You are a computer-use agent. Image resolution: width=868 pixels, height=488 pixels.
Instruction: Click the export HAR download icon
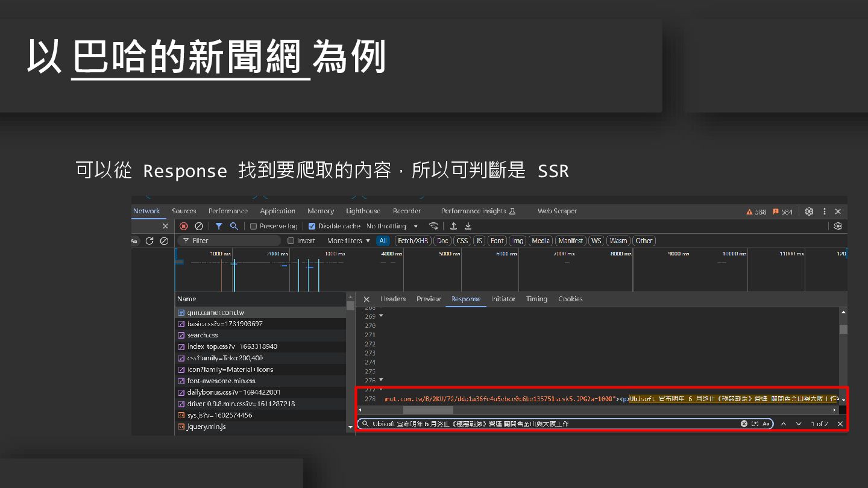tap(468, 227)
